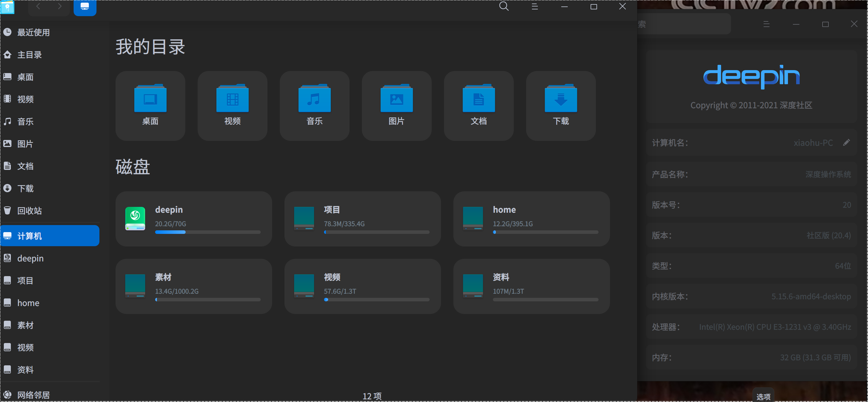Click the pencil icon to edit computer name
This screenshot has height=402, width=868.
tap(847, 142)
